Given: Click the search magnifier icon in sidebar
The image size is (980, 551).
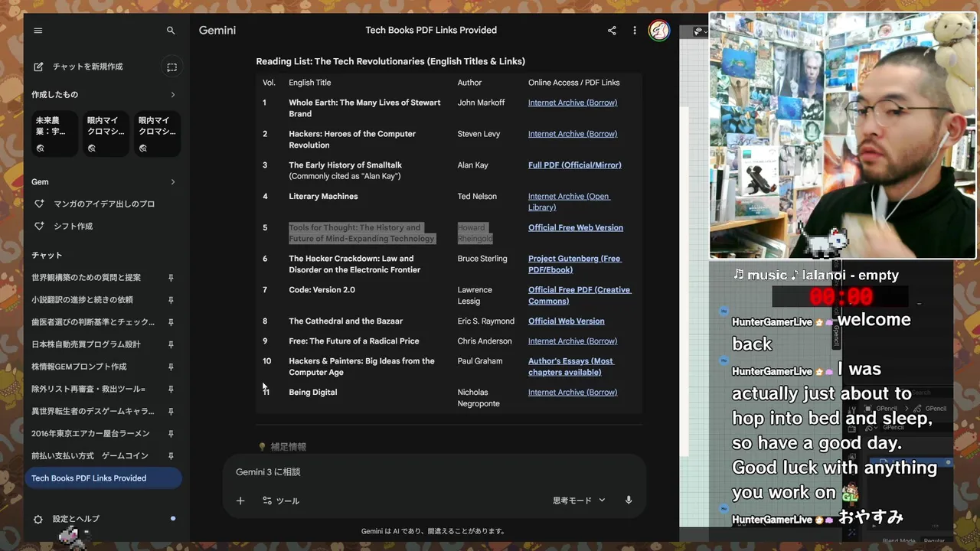Looking at the screenshot, I should (171, 31).
